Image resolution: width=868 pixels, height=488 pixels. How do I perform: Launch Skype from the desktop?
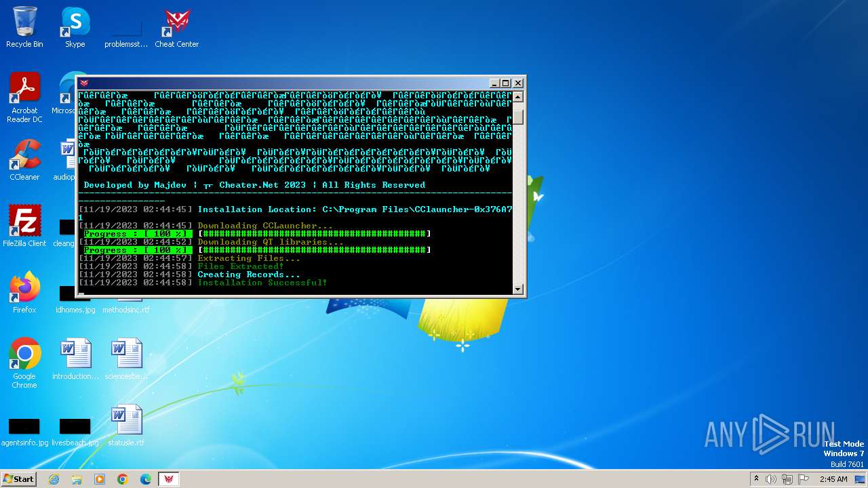tap(75, 27)
